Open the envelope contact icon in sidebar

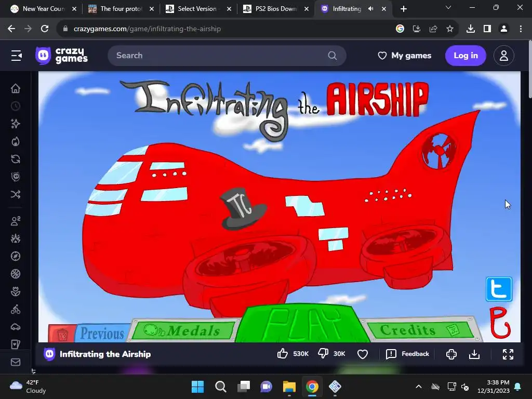16,362
